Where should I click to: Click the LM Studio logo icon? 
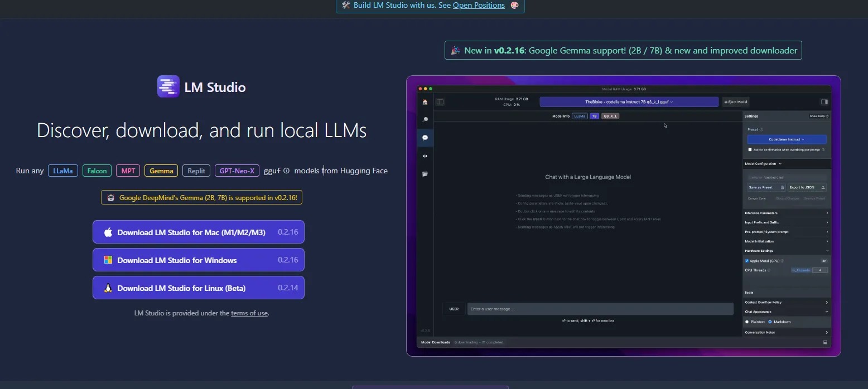tap(168, 86)
